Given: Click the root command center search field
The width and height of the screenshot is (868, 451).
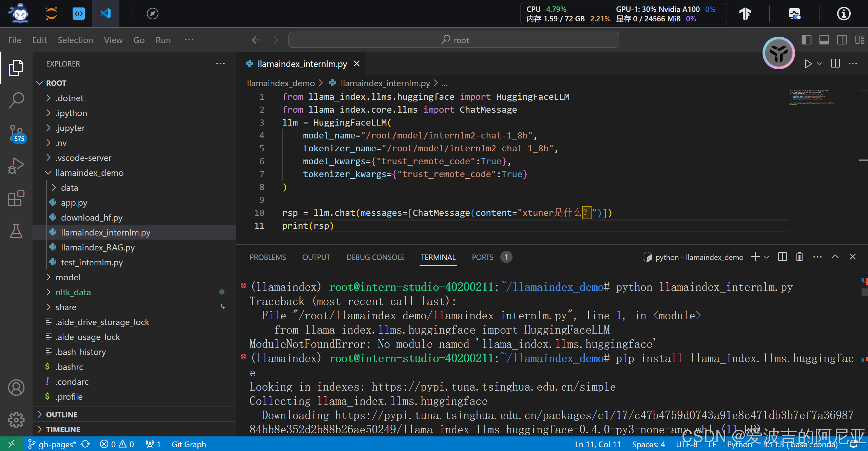Looking at the screenshot, I should click(454, 40).
